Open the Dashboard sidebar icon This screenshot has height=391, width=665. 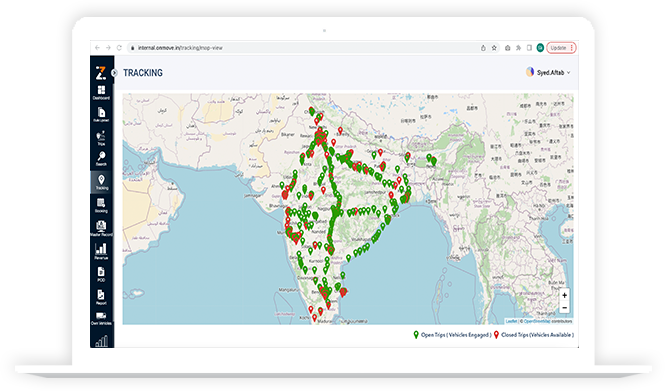tap(101, 92)
